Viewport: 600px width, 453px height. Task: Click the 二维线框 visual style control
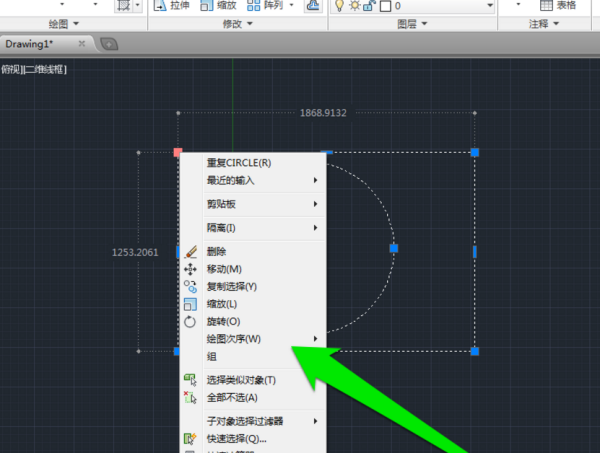click(x=44, y=69)
